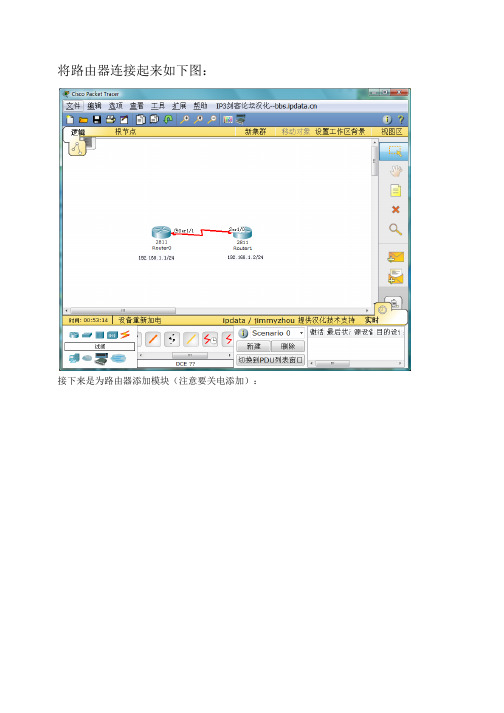Click the workspace horizontal scrollbar
The width and height of the screenshot is (504, 713).
point(218,311)
